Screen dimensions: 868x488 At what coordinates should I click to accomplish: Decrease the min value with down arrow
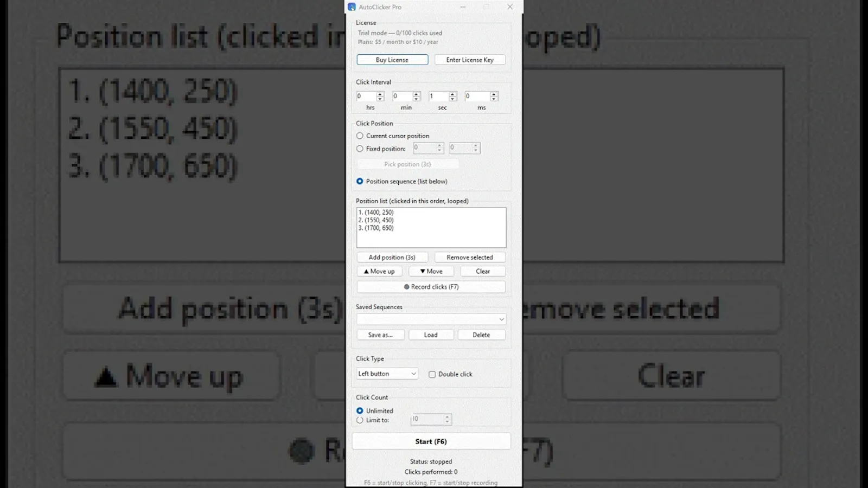pos(417,99)
